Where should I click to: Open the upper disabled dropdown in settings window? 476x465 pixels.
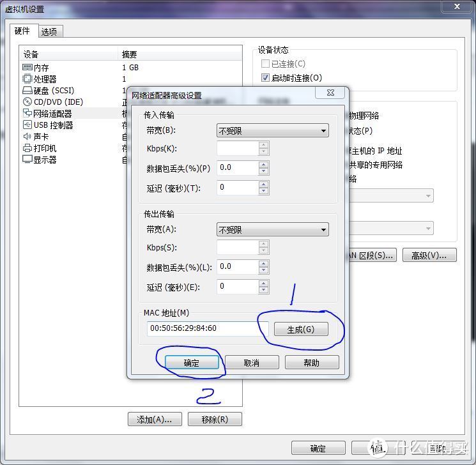pos(391,196)
